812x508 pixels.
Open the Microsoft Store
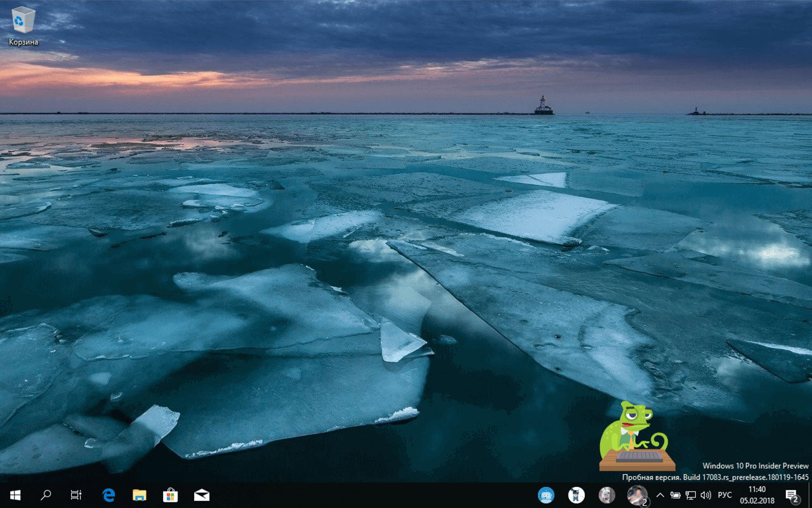coord(170,495)
